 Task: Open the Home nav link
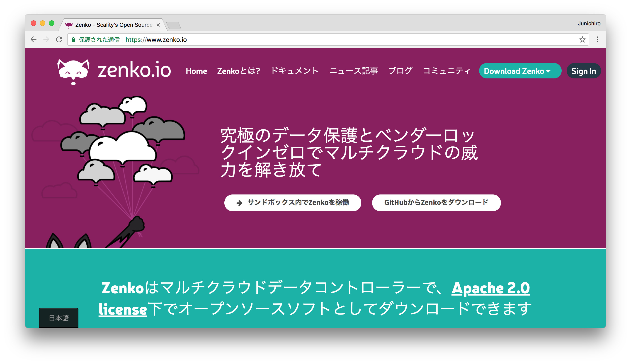pyautogui.click(x=196, y=71)
